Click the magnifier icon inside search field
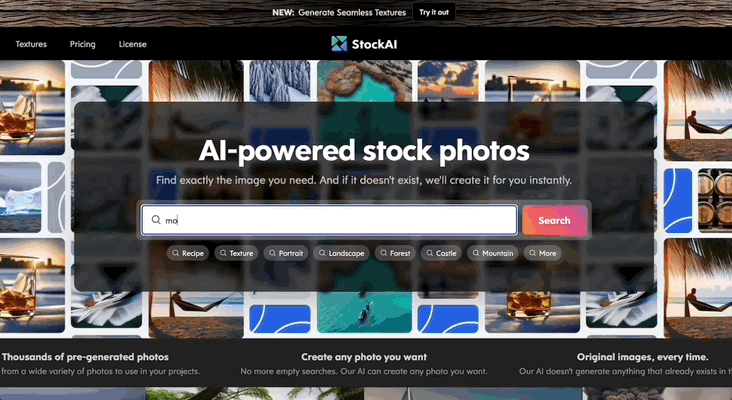This screenshot has height=400, width=732. (156, 220)
